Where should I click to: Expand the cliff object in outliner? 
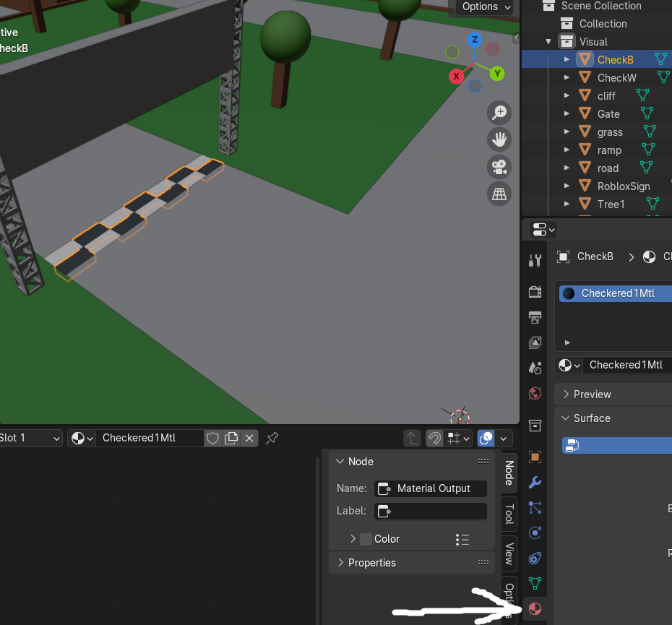tap(567, 95)
